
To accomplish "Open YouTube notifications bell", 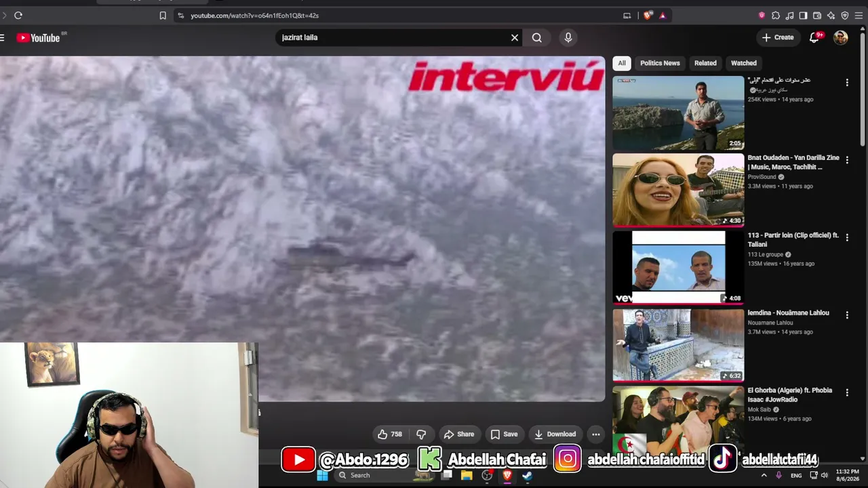I will 814,38.
